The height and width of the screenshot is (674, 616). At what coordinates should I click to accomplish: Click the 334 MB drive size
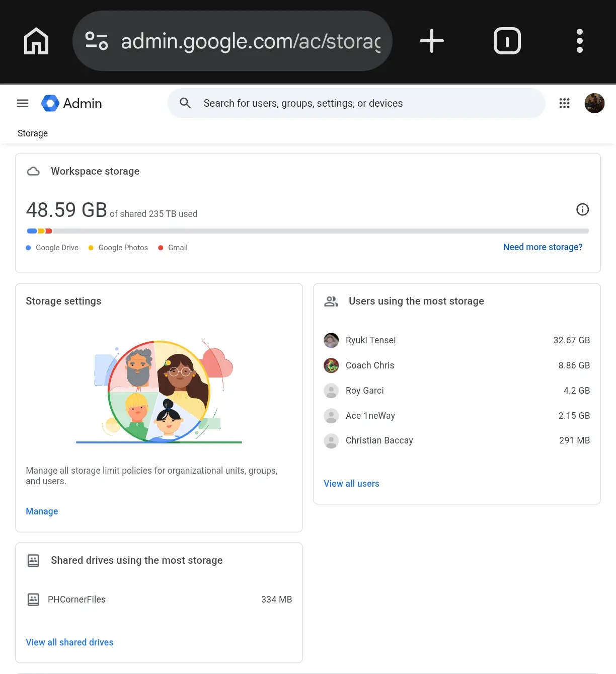277,600
